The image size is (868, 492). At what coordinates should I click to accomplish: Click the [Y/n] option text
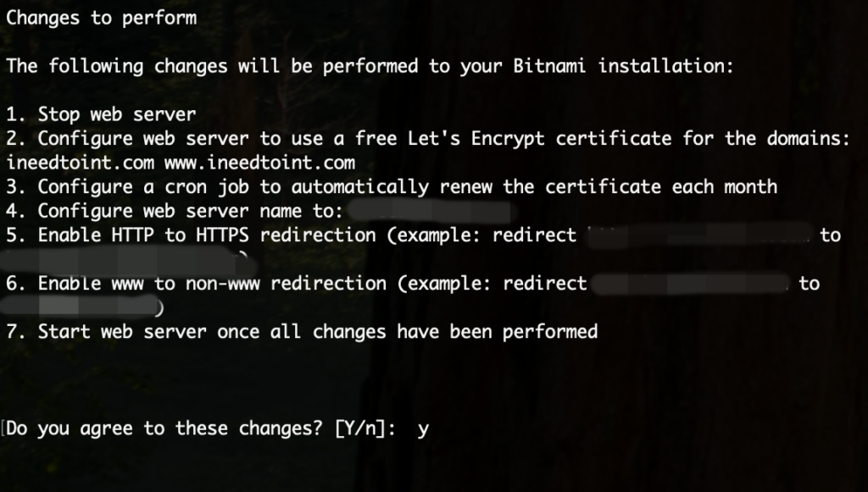(x=366, y=429)
